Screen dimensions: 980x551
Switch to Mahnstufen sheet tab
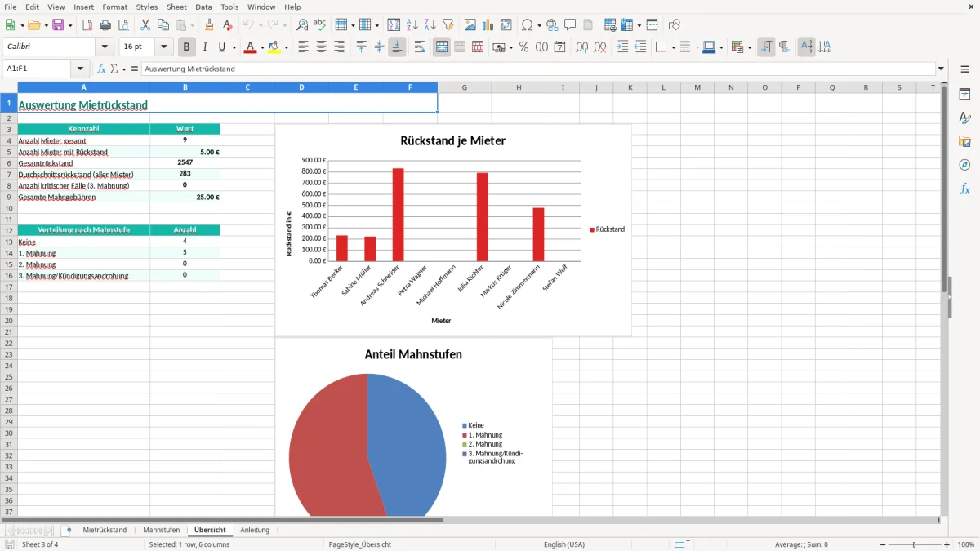[x=161, y=530]
